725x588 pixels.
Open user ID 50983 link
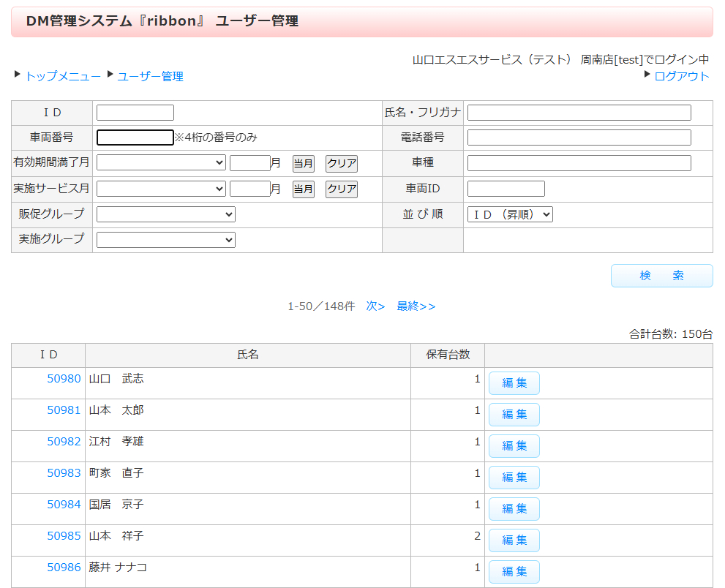[64, 473]
